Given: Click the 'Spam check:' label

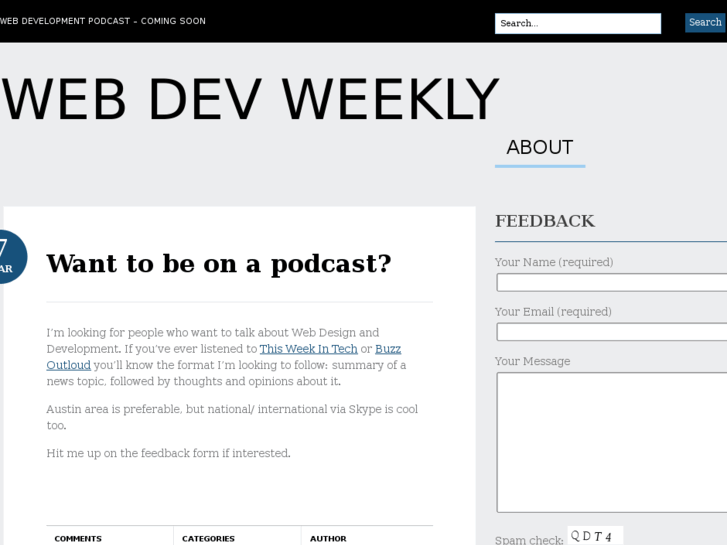Looking at the screenshot, I should pos(529,540).
